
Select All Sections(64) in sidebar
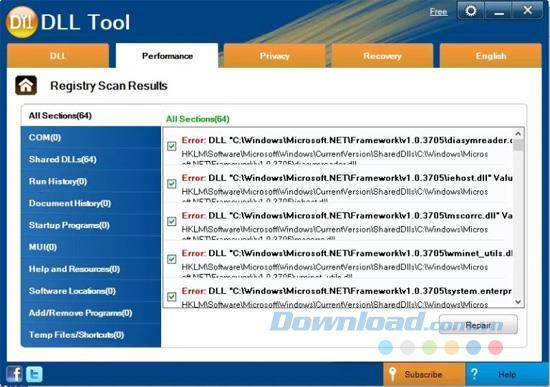tap(91, 115)
